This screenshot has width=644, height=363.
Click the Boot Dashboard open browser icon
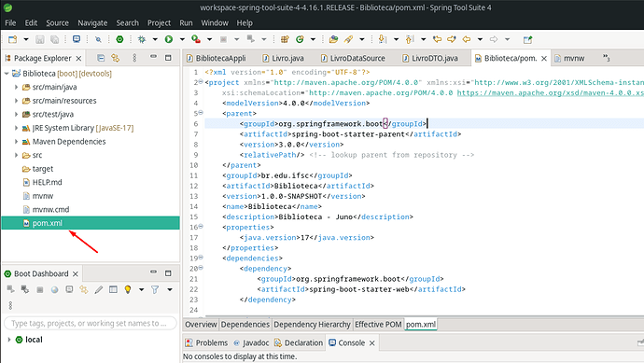tap(55, 290)
